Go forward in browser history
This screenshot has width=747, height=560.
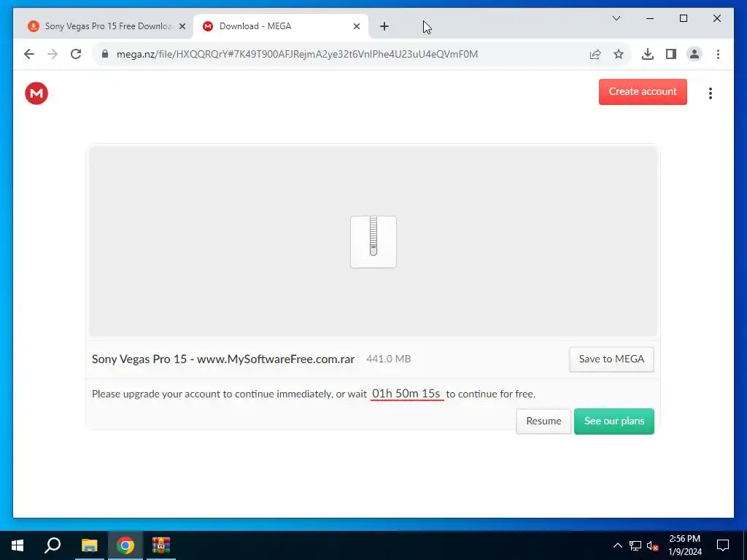(x=53, y=54)
